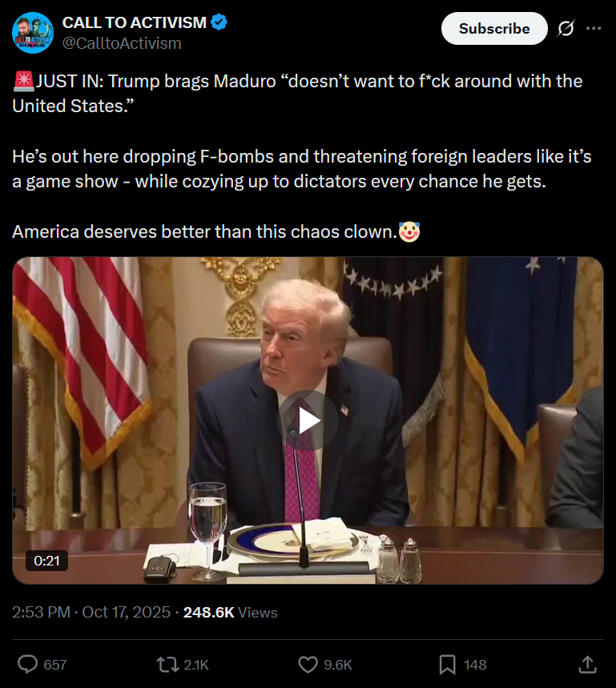Screen dimensions: 616x688
Task: Like the post with heart icon
Action: pyautogui.click(x=308, y=664)
